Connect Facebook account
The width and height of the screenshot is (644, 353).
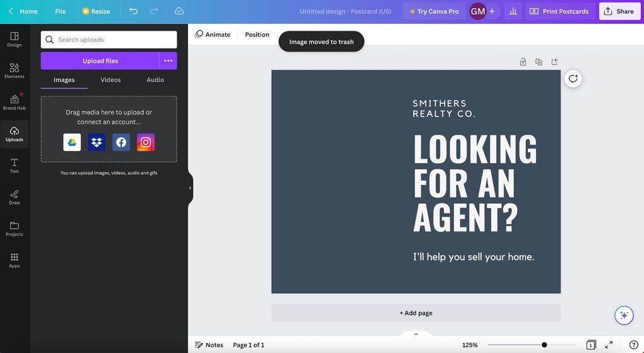click(x=121, y=142)
